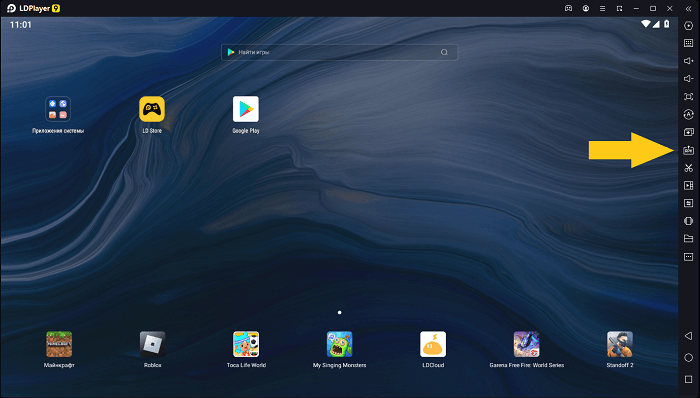Viewport: 700px width, 398px height.
Task: Toggle fullscreen mode icon in sidebar
Action: 688,97
